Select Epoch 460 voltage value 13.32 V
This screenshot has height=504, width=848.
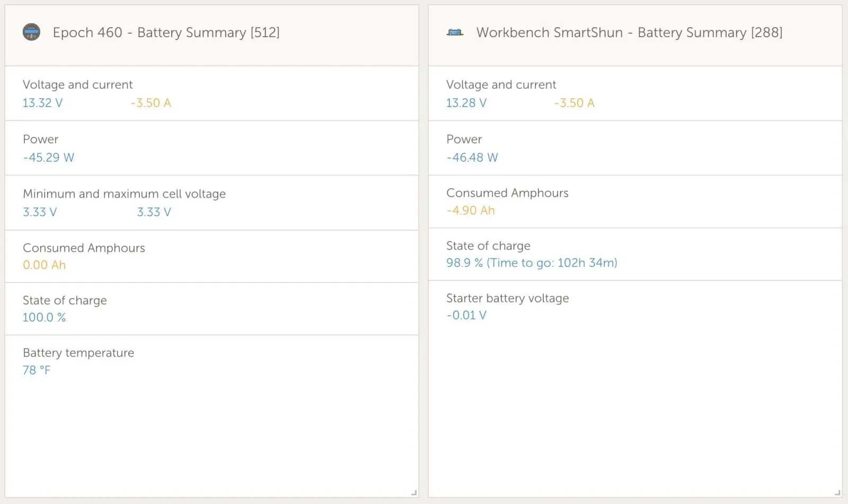pyautogui.click(x=42, y=103)
